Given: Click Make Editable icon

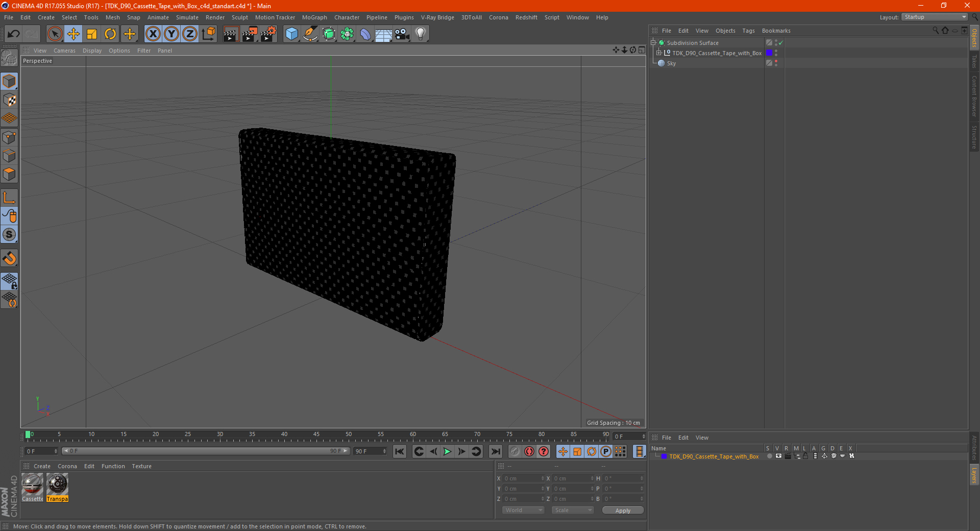Looking at the screenshot, I should point(9,58).
